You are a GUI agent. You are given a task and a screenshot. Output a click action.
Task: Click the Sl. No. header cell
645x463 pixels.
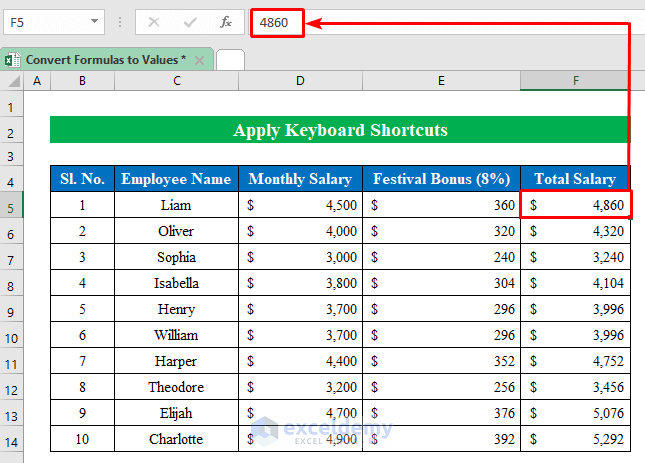coord(82,179)
